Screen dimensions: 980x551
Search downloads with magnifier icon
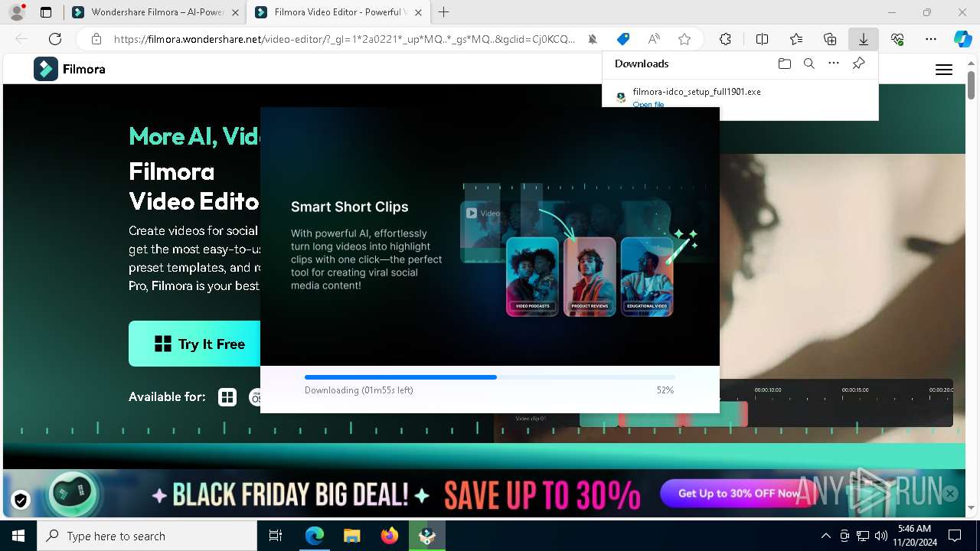[x=809, y=64]
